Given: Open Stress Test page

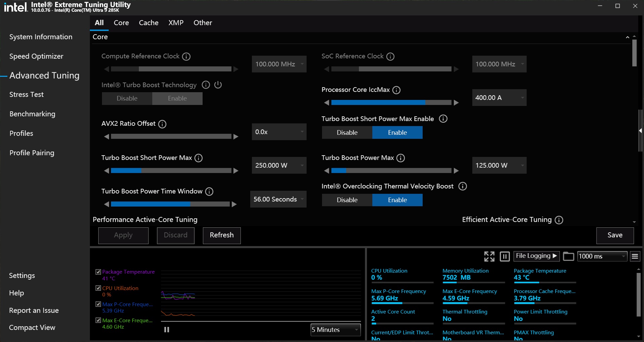Looking at the screenshot, I should click(26, 95).
